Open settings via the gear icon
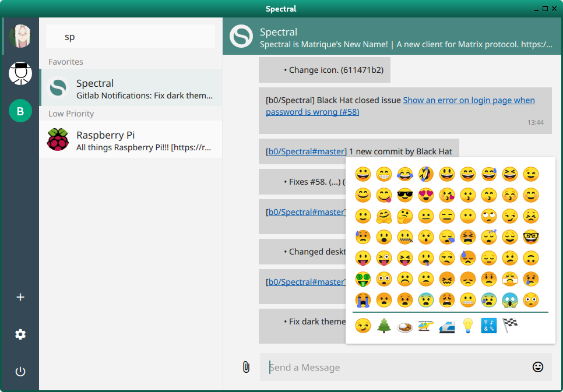Screen dimensions: 563x392 [20, 334]
